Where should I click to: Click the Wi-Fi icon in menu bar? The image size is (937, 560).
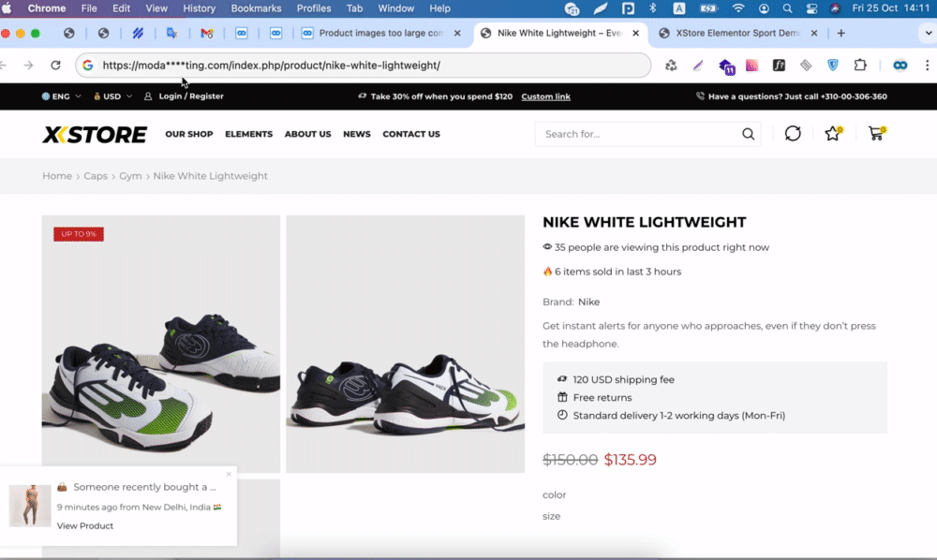point(738,8)
